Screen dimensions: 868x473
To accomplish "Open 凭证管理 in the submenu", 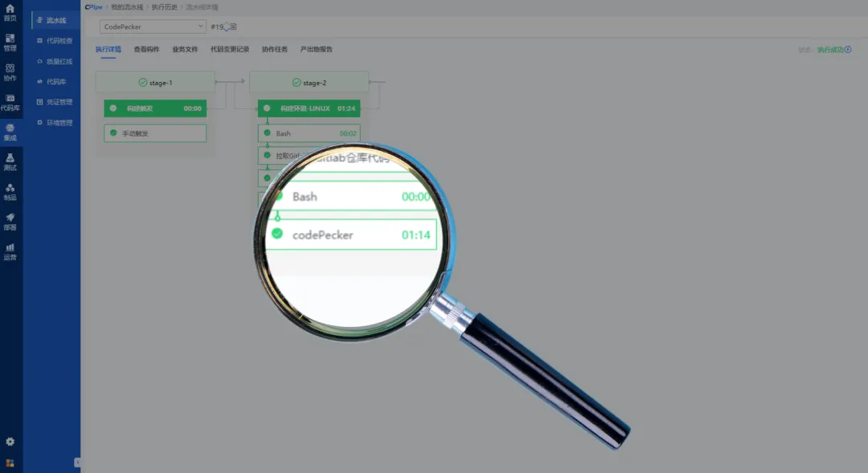I will (56, 102).
